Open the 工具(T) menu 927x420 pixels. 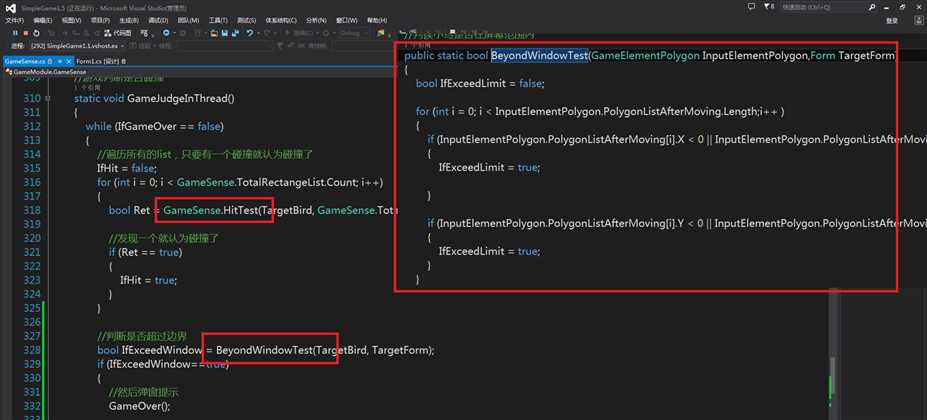coord(218,20)
